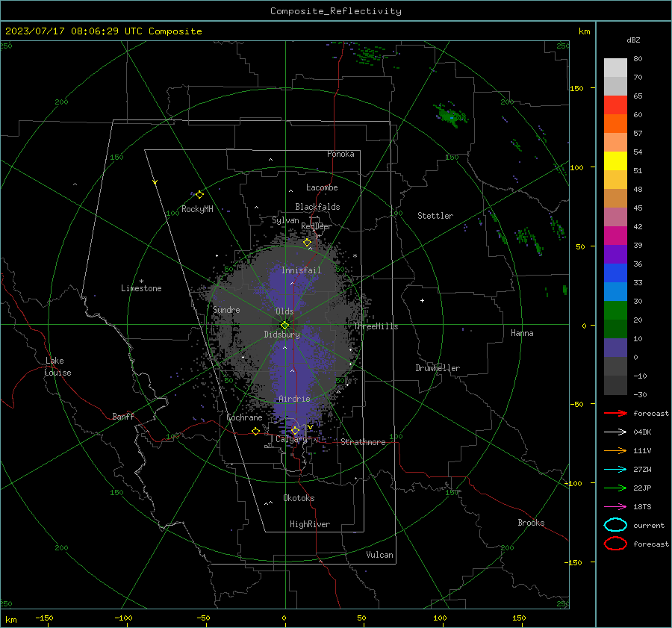Click the Sundre label
The image size is (672, 628).
[226, 309]
